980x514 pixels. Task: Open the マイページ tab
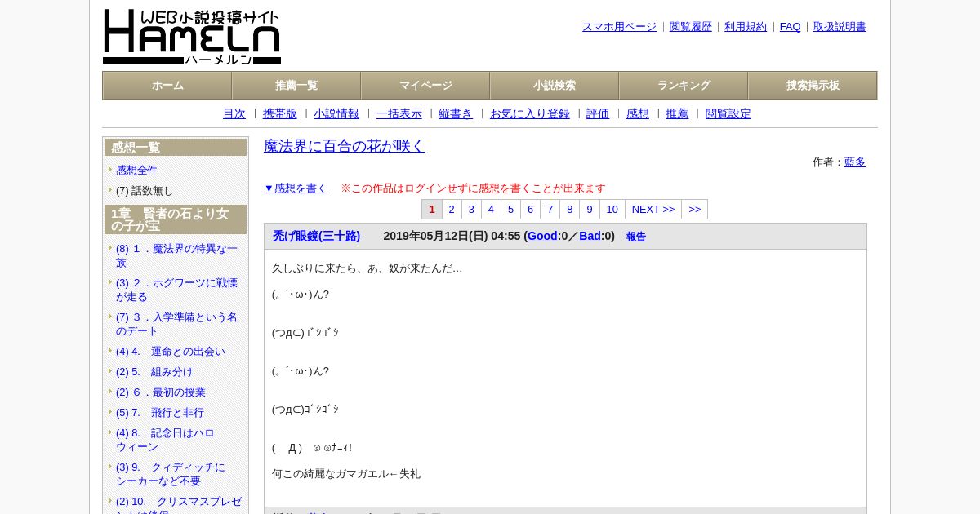425,86
